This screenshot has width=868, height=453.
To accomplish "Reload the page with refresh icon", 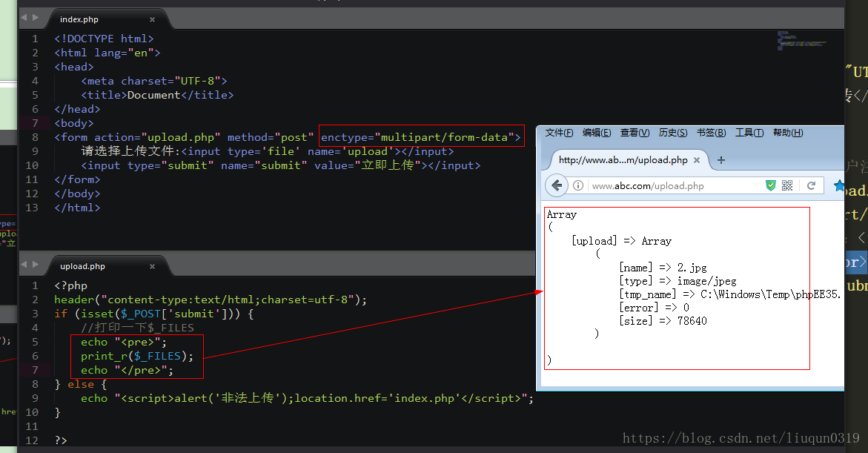I will [x=811, y=185].
